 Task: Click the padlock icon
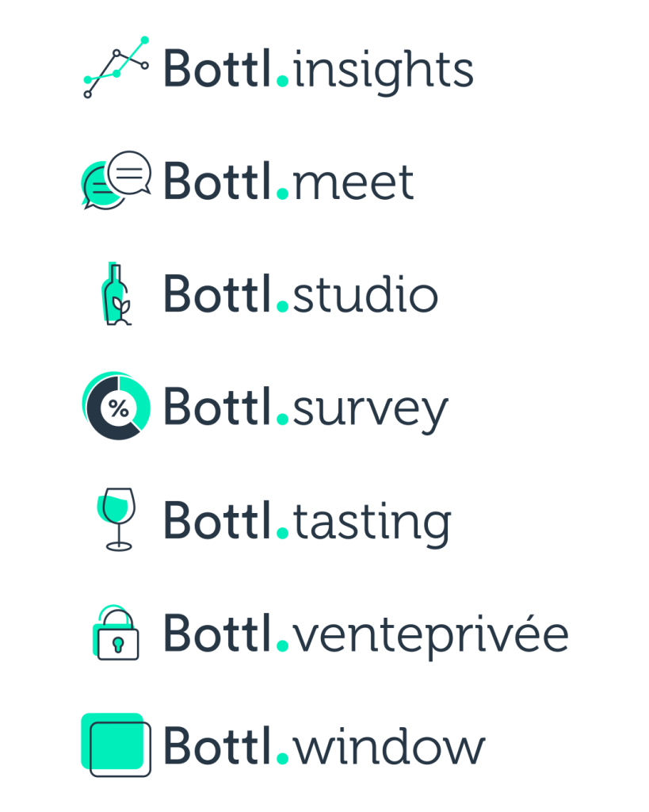116,633
